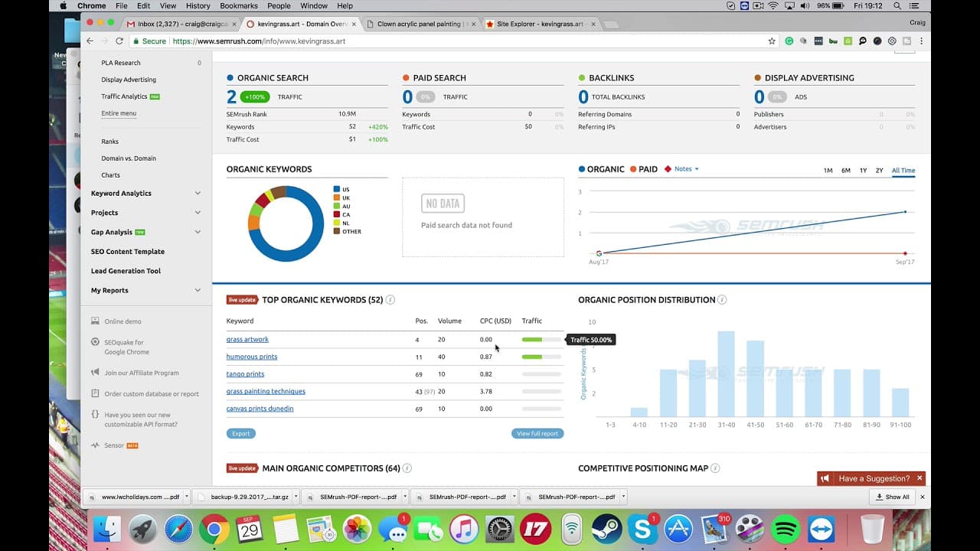Open Skype from the dock
The height and width of the screenshot is (551, 980).
[643, 530]
